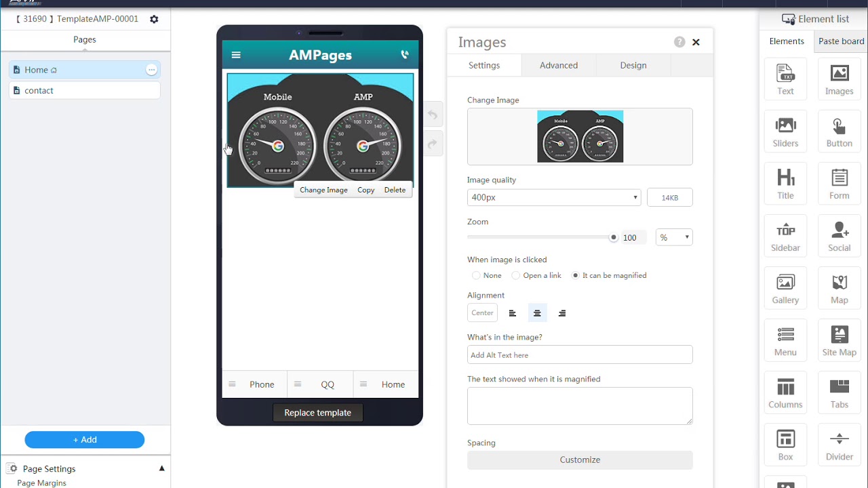Add a Tabs element
This screenshot has height=488, width=868.
(x=839, y=394)
